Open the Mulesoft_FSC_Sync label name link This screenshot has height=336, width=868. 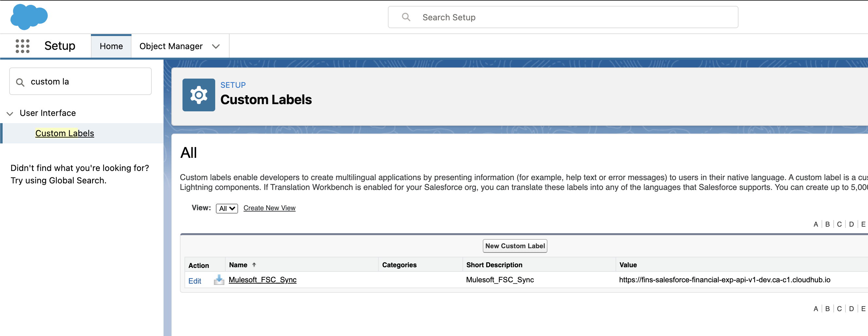(262, 280)
